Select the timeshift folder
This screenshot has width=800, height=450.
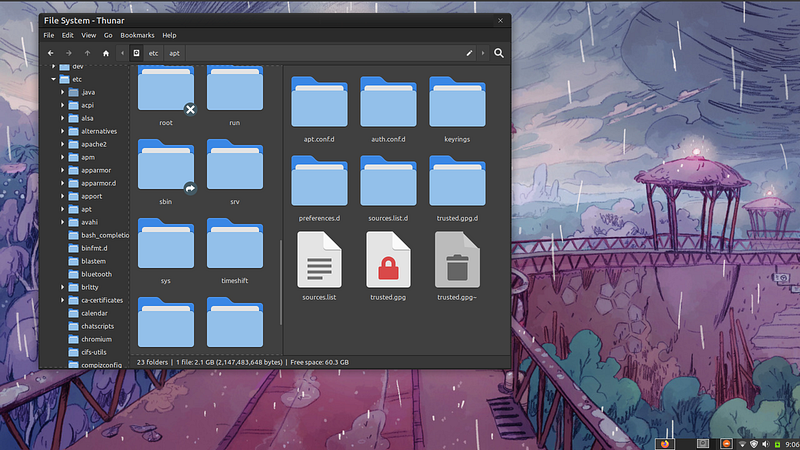235,243
